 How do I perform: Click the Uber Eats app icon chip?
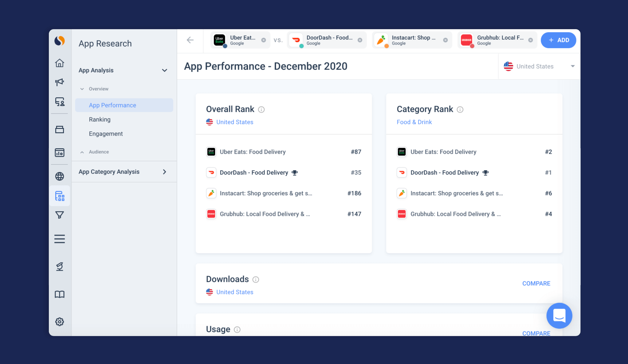pos(219,40)
